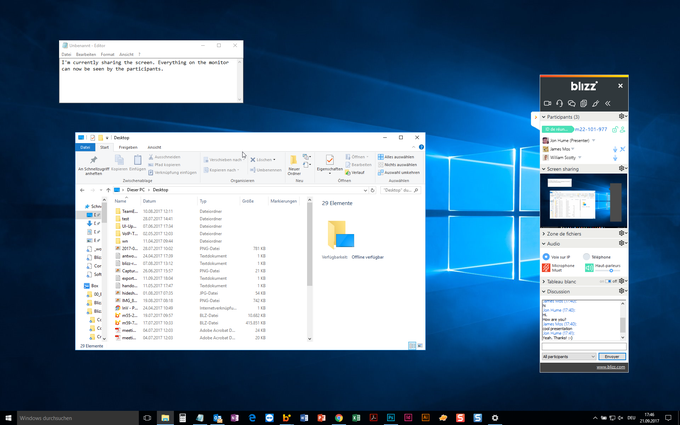
Task: Open the All participants recipient dropdown
Action: (569, 356)
